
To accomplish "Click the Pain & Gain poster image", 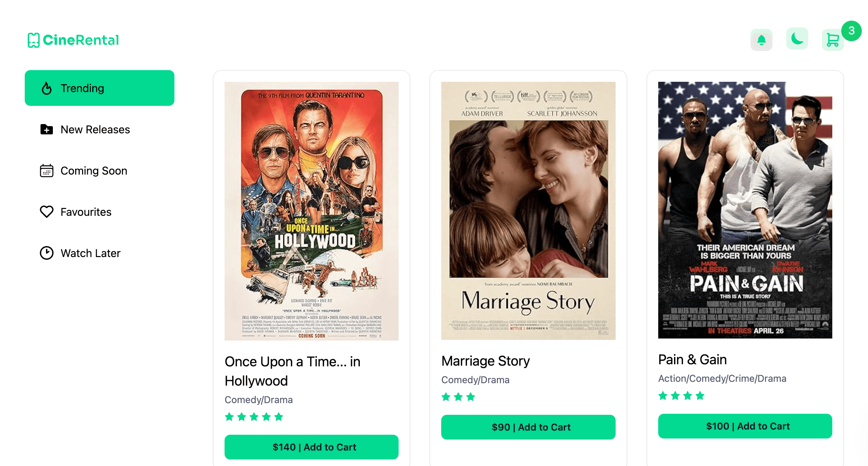I will (x=745, y=210).
